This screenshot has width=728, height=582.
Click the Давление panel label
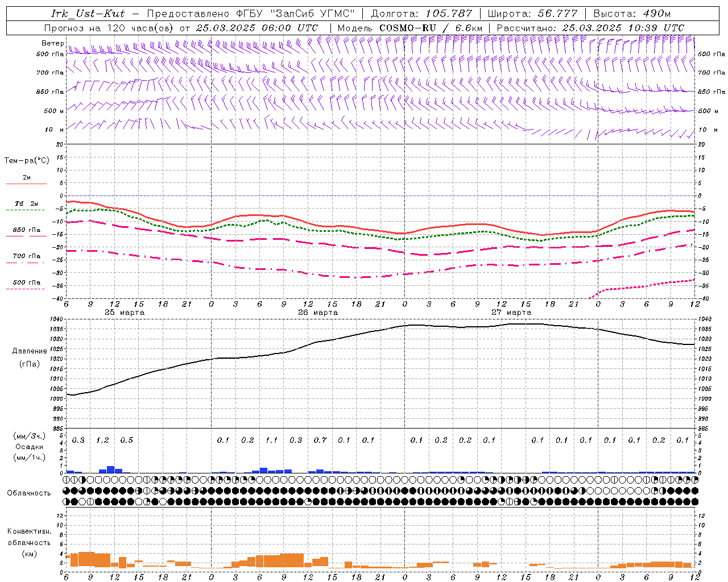[x=30, y=351]
